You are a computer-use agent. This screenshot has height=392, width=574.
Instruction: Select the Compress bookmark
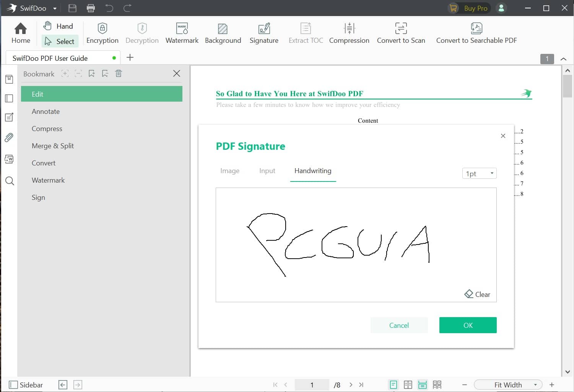(102, 129)
